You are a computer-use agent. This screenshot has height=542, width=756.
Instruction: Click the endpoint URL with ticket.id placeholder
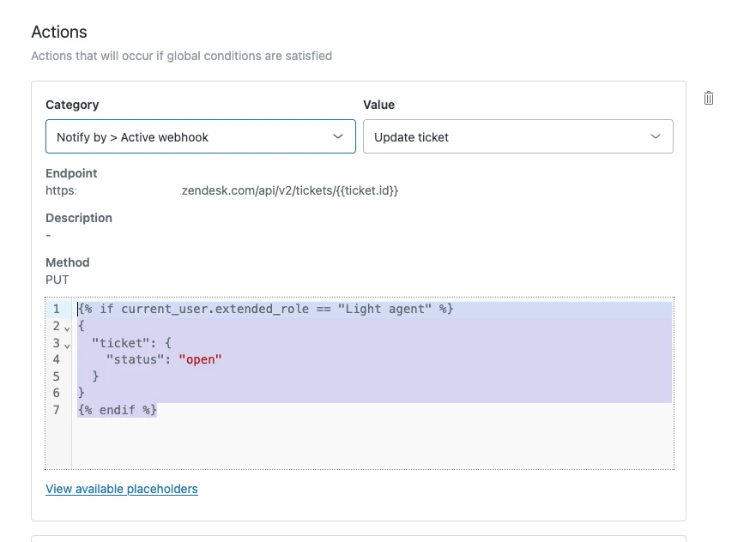tap(290, 190)
